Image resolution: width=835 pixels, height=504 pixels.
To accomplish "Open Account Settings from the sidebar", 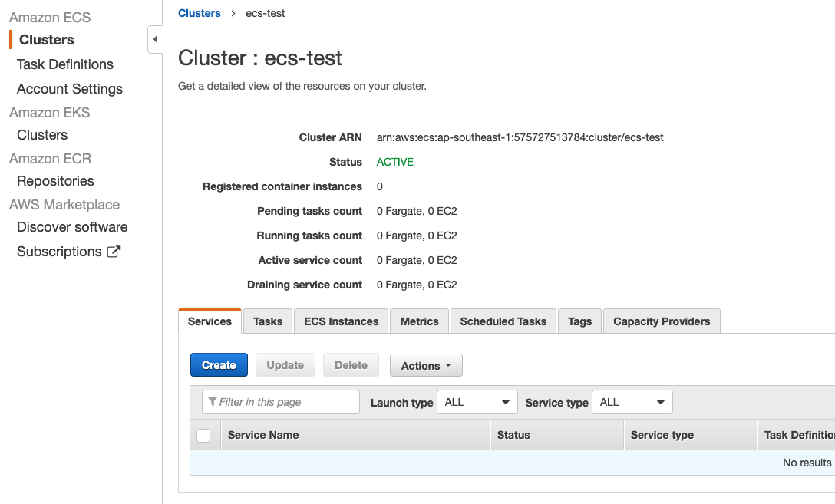I will coord(69,88).
